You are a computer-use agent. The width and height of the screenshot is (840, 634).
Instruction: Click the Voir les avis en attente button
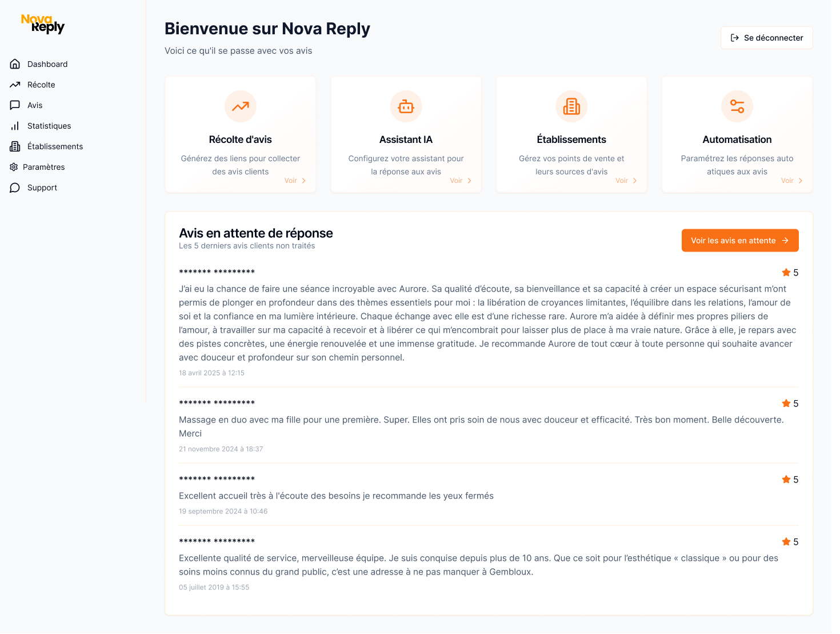(740, 240)
